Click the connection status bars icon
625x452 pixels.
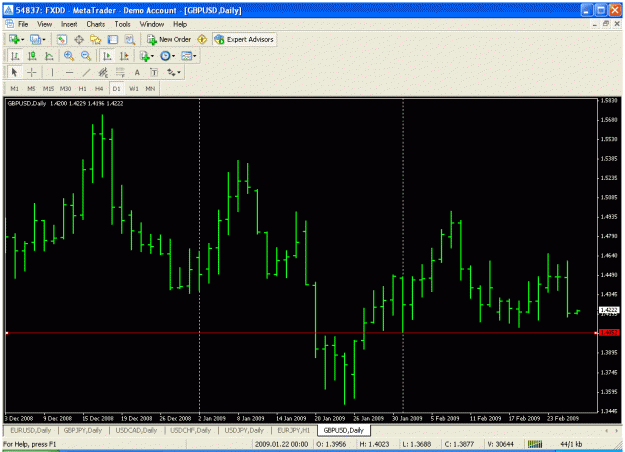click(535, 444)
